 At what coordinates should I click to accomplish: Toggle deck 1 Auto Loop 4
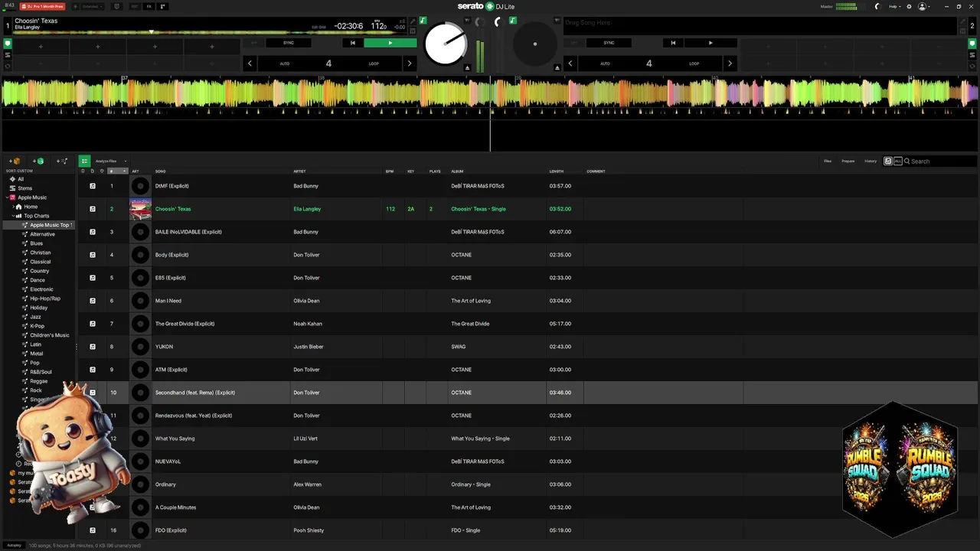coord(328,64)
